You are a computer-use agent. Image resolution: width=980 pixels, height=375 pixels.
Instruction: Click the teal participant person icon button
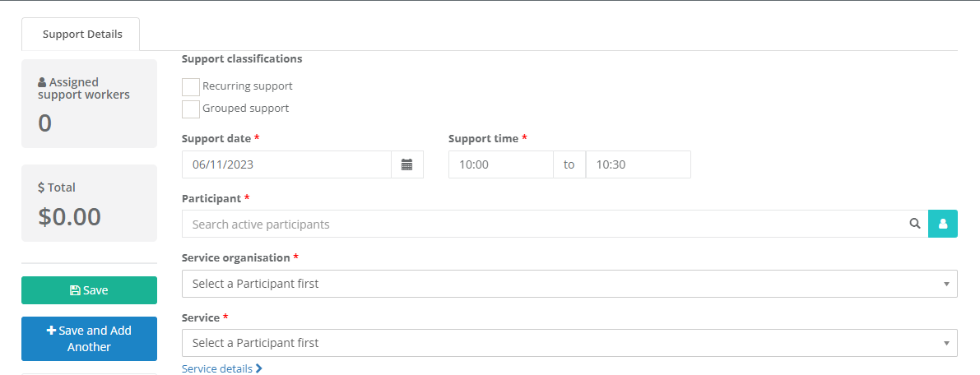(x=943, y=224)
